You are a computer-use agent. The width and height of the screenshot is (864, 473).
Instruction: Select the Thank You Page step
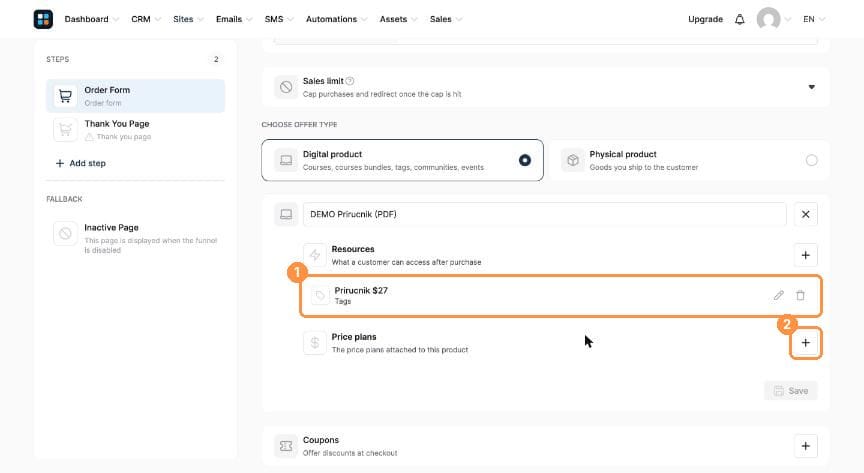click(x=136, y=130)
